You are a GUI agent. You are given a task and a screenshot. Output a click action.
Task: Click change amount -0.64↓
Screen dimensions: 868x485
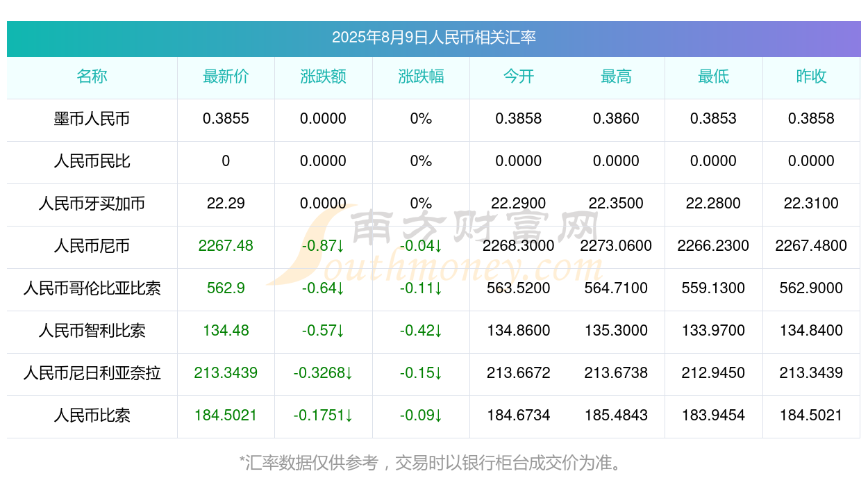pyautogui.click(x=323, y=288)
